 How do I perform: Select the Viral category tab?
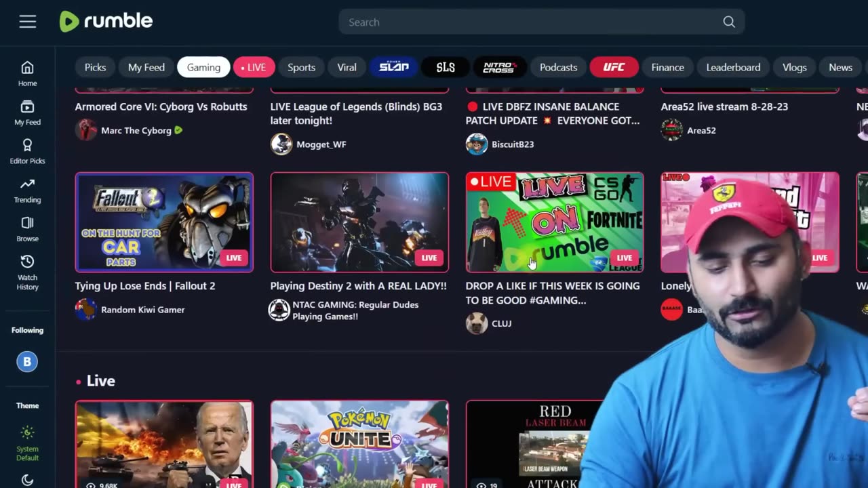347,67
